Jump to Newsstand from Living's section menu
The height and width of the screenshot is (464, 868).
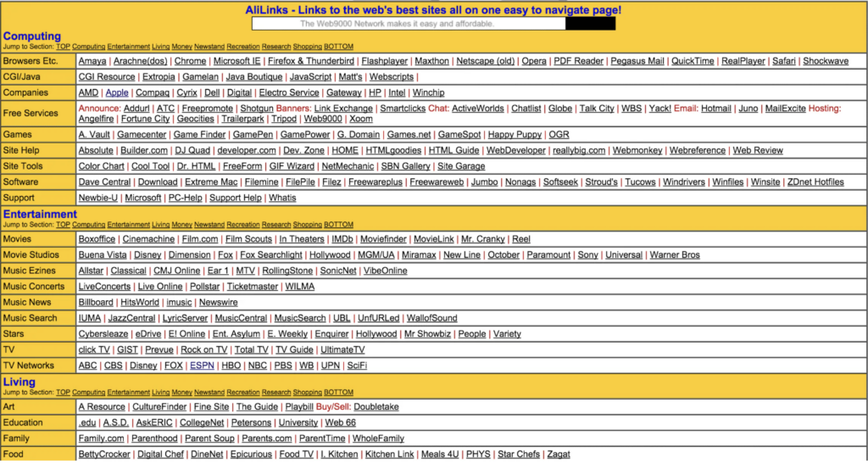[209, 393]
